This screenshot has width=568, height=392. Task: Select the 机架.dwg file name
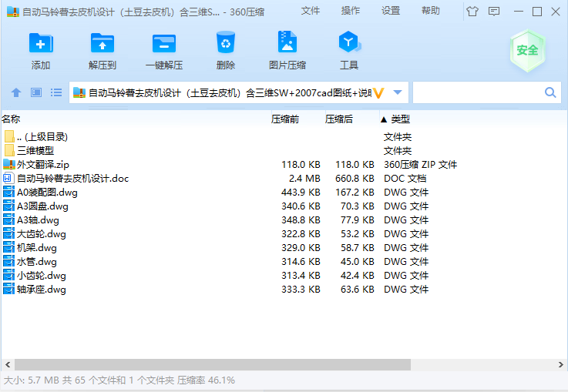(x=37, y=248)
